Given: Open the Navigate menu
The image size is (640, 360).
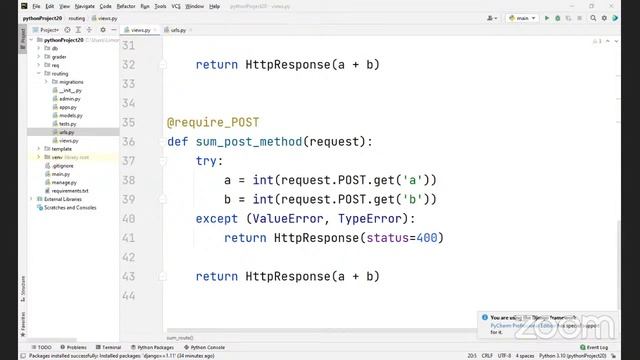Looking at the screenshot, I should pos(84,6).
